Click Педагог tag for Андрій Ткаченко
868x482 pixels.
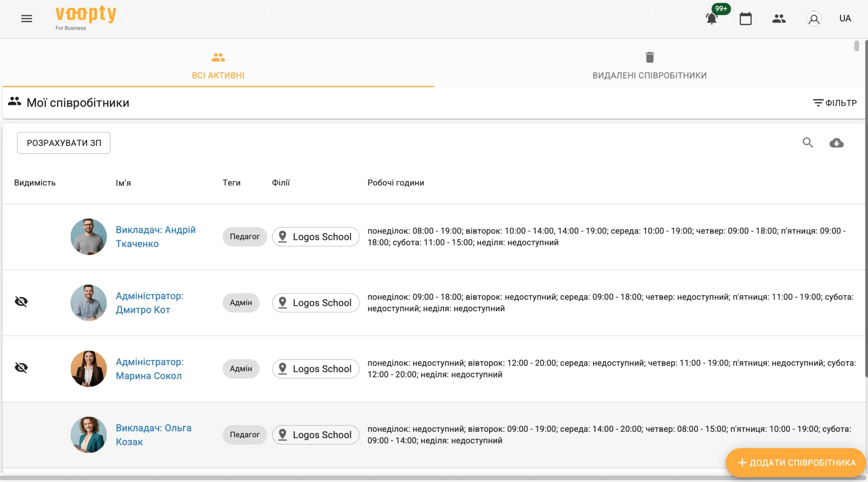(x=245, y=237)
